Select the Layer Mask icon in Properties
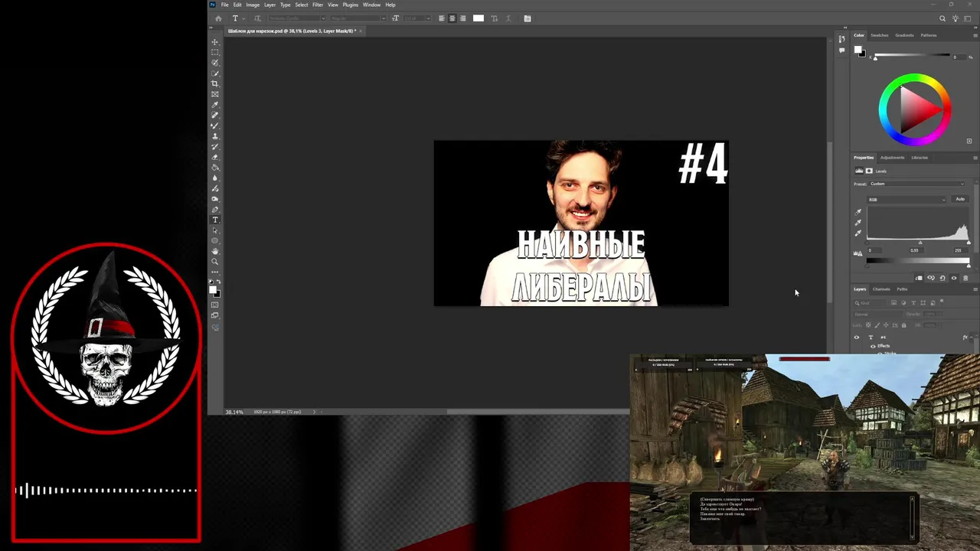This screenshot has width=980, height=551. coord(869,171)
